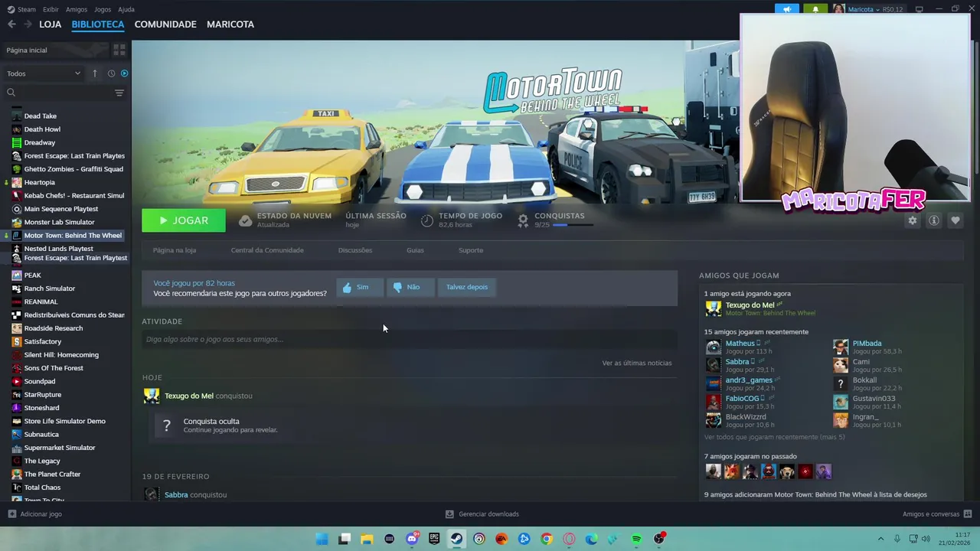Go to COMUNIDADE section
This screenshot has height=551, width=980.
point(165,24)
